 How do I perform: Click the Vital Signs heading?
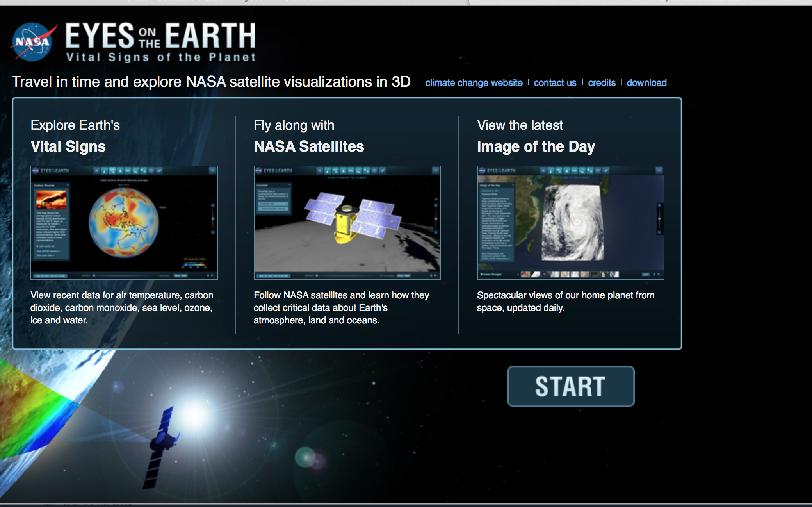pos(68,146)
